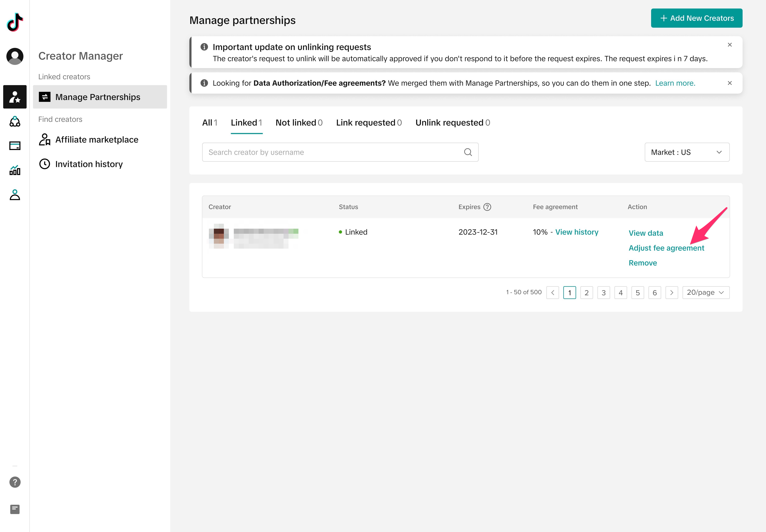The height and width of the screenshot is (532, 766).
Task: Click the Add New Creators button
Action: point(696,18)
